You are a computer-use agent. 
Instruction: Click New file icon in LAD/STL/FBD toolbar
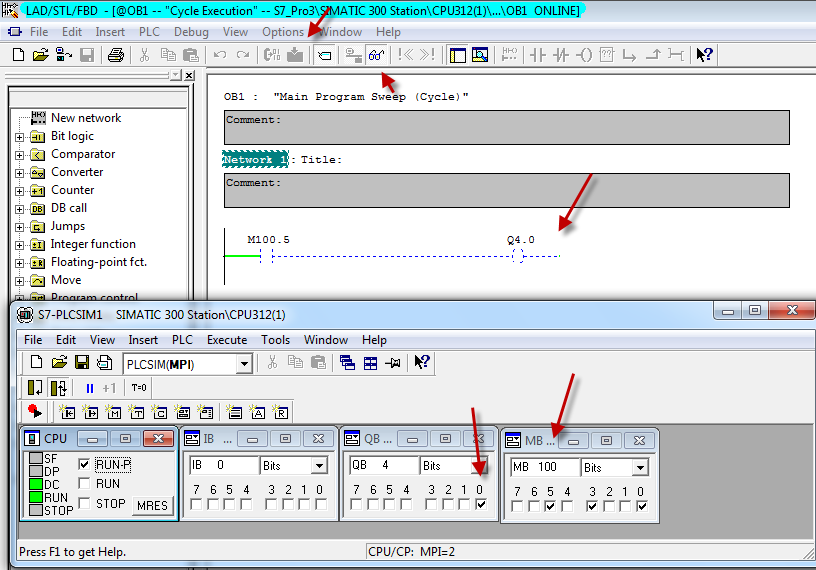[x=18, y=55]
